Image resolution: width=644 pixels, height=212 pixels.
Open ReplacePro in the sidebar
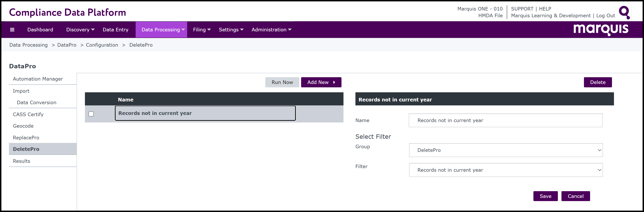tap(26, 138)
